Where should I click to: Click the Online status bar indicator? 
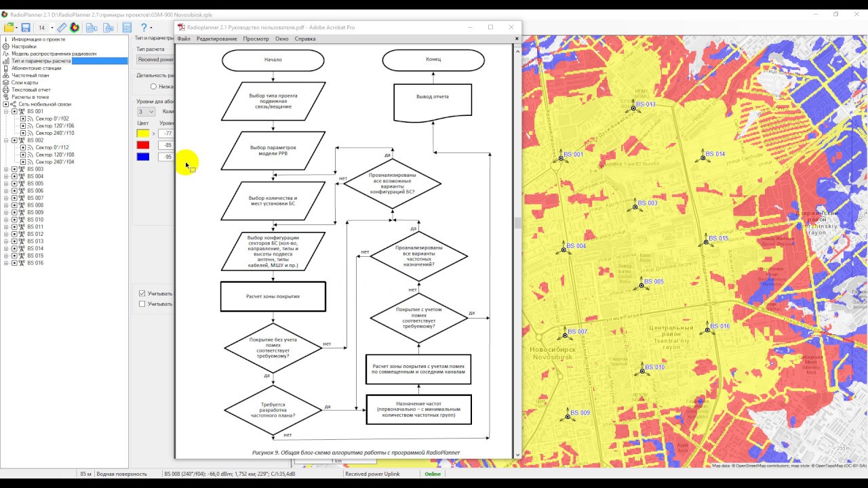pyautogui.click(x=433, y=474)
